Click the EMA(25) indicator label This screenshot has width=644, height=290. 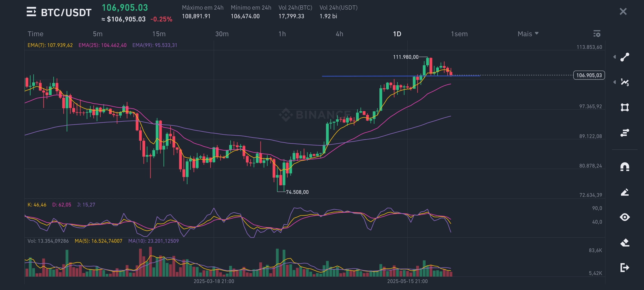point(103,45)
